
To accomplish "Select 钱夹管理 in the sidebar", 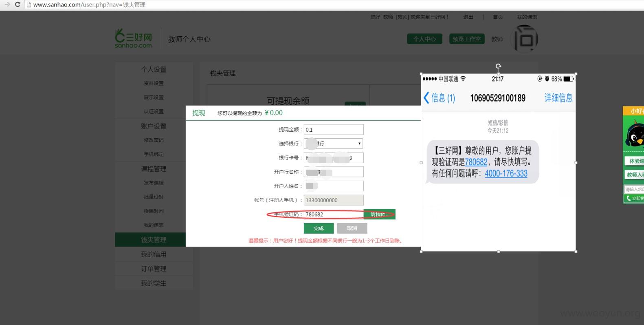I will coord(150,240).
